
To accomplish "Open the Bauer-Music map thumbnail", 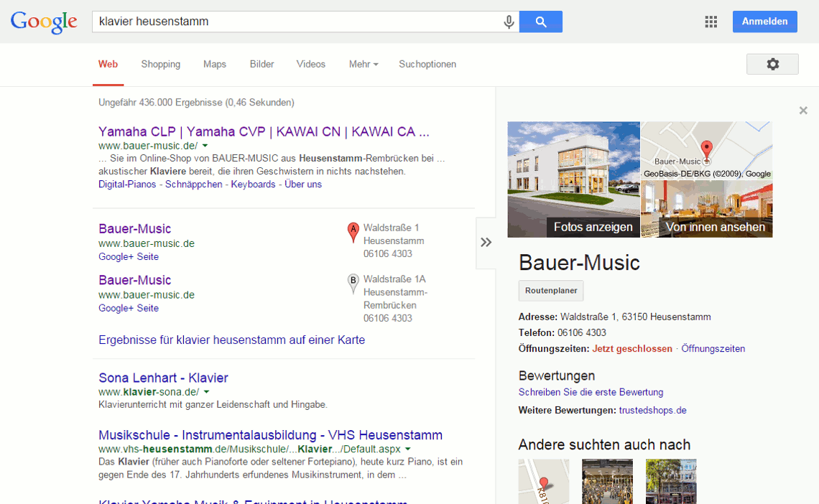I will click(707, 151).
